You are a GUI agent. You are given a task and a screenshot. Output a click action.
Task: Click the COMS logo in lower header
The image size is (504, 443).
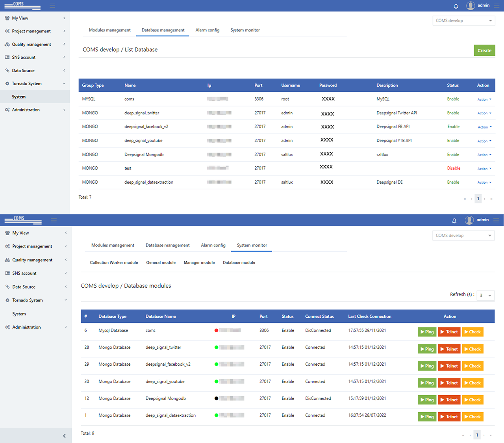(23, 220)
